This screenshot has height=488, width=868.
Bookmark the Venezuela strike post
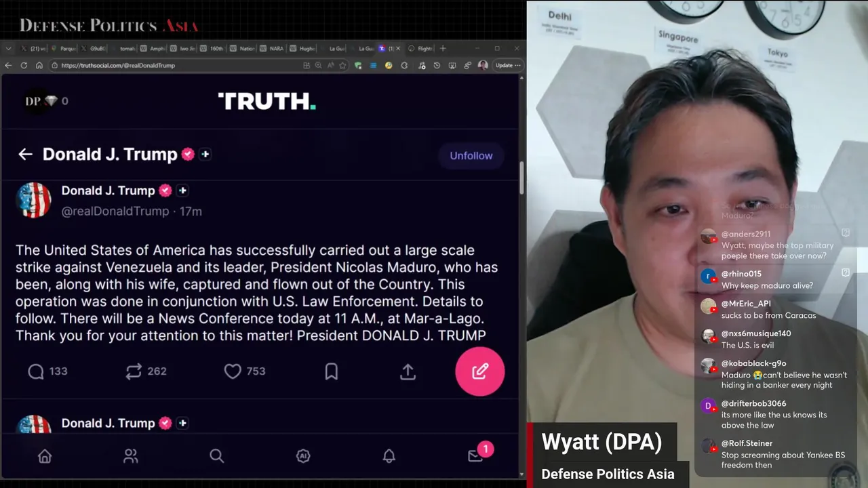tap(331, 371)
